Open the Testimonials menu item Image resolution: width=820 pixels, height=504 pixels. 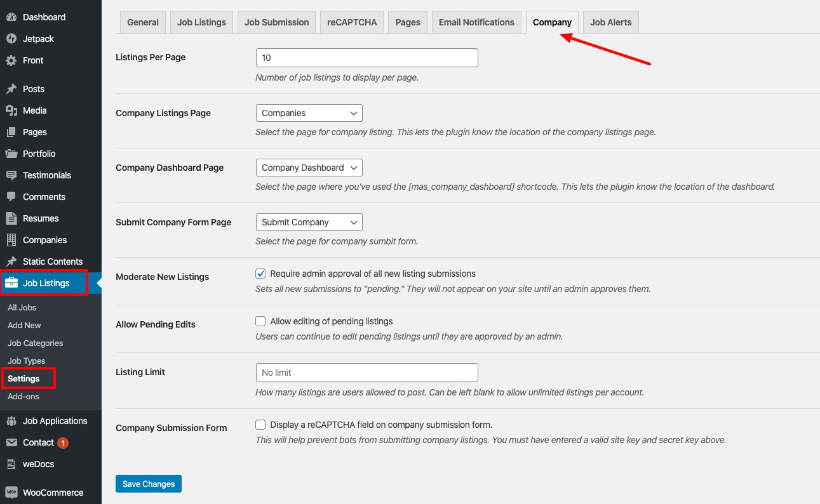click(x=51, y=175)
